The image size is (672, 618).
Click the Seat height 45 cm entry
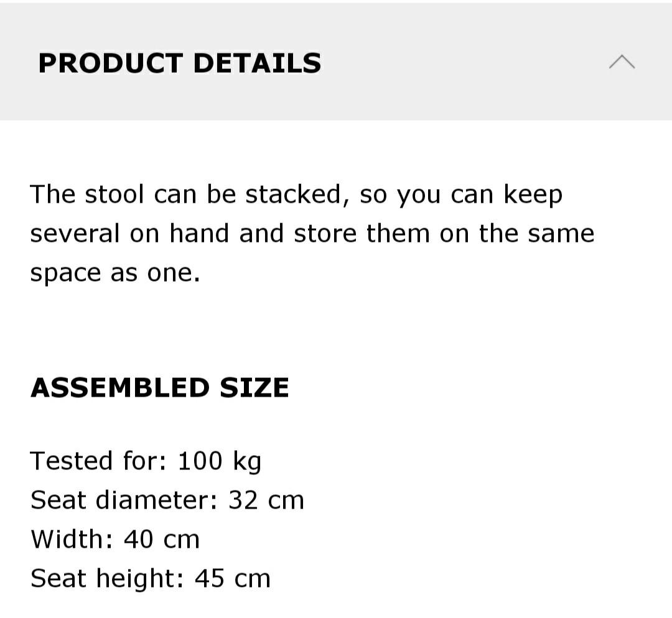150,578
